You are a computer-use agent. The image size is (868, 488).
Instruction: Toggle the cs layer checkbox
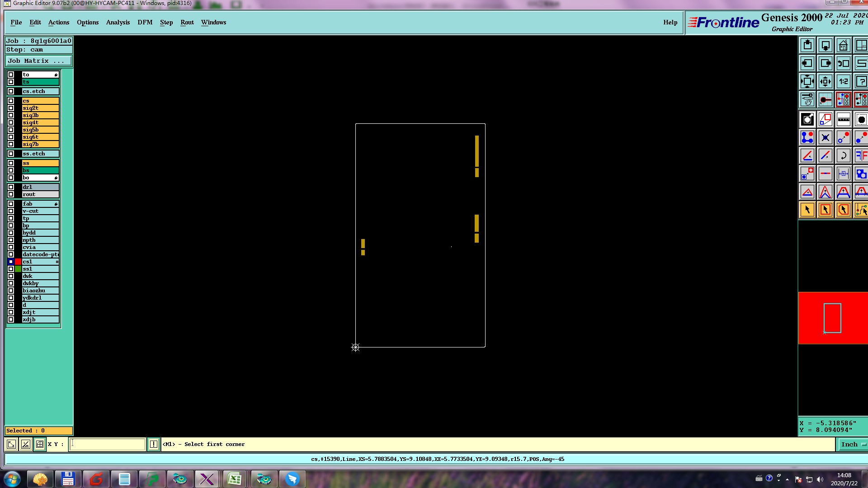click(11, 101)
